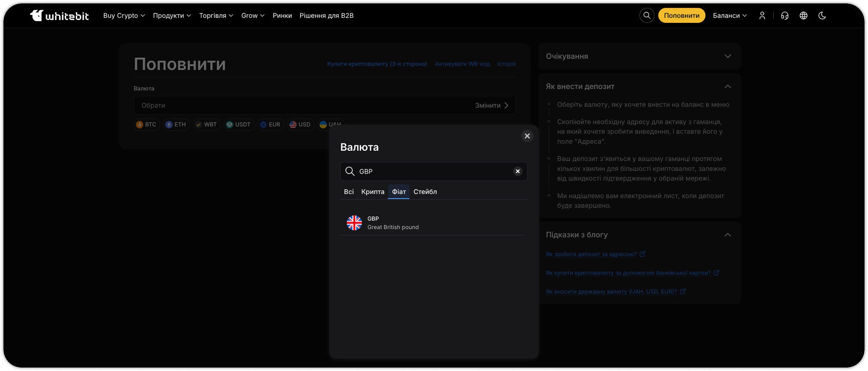Open the user profile icon
Screen dimensions: 868x371
click(762, 16)
